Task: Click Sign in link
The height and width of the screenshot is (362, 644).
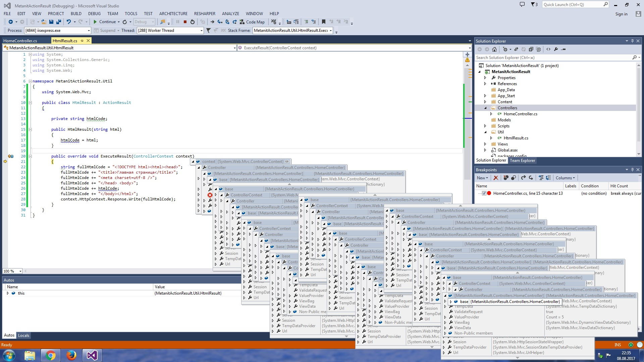Action: click(x=621, y=14)
